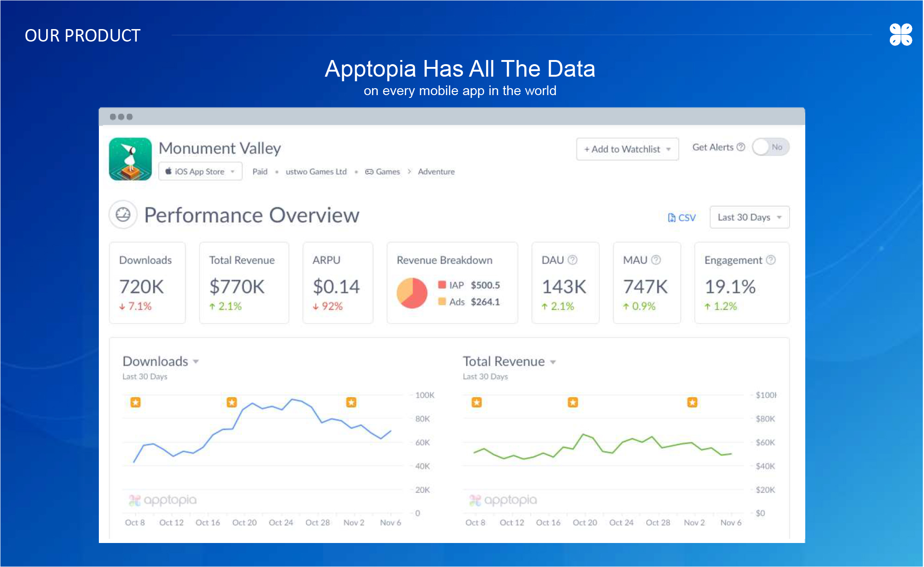
Task: Toggle the Get Alerts switch
Action: pyautogui.click(x=771, y=147)
